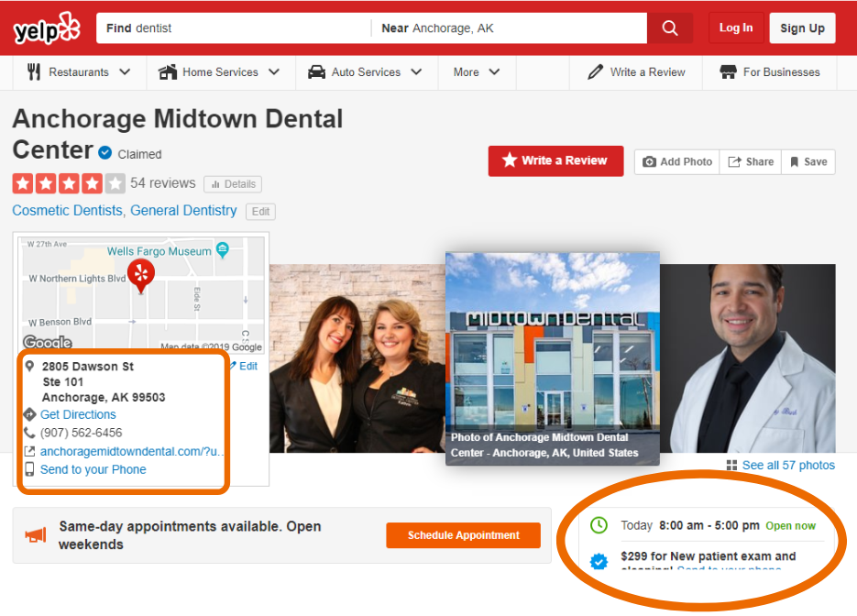
Task: Click the green clock hours icon
Action: (x=599, y=525)
